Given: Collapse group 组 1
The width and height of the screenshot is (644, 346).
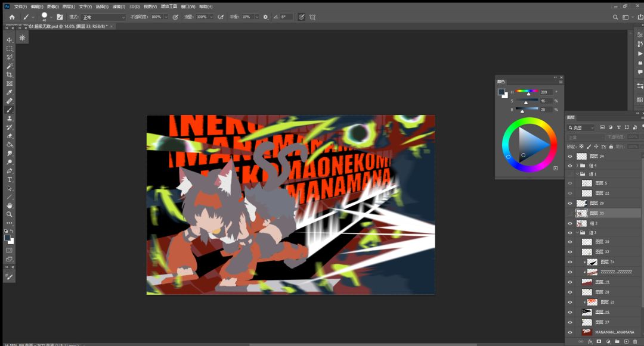Looking at the screenshot, I should coord(577,174).
